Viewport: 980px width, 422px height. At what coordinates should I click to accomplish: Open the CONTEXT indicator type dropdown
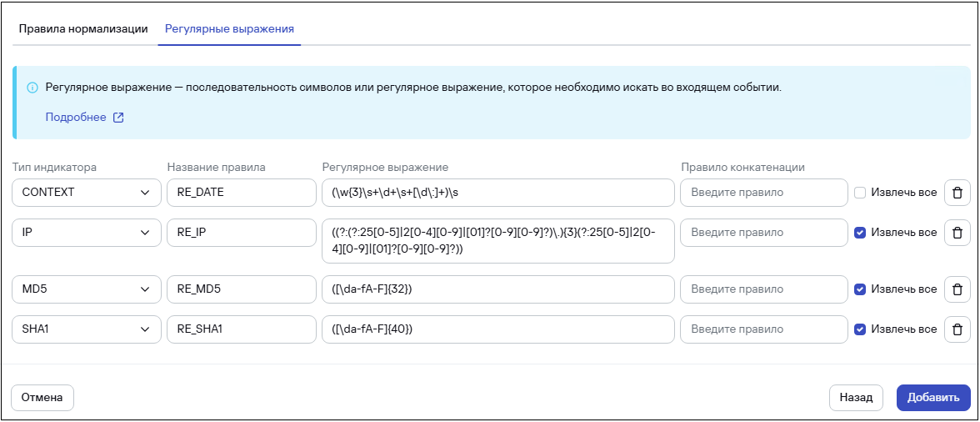87,193
